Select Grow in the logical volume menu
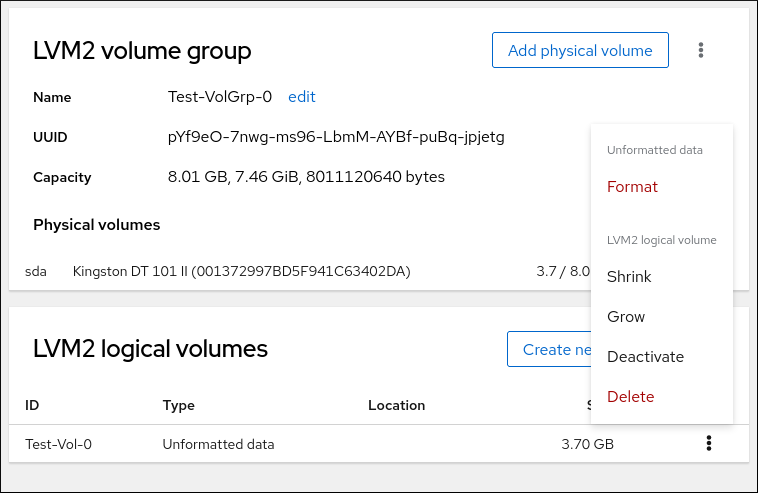Image resolution: width=758 pixels, height=493 pixels. [626, 317]
